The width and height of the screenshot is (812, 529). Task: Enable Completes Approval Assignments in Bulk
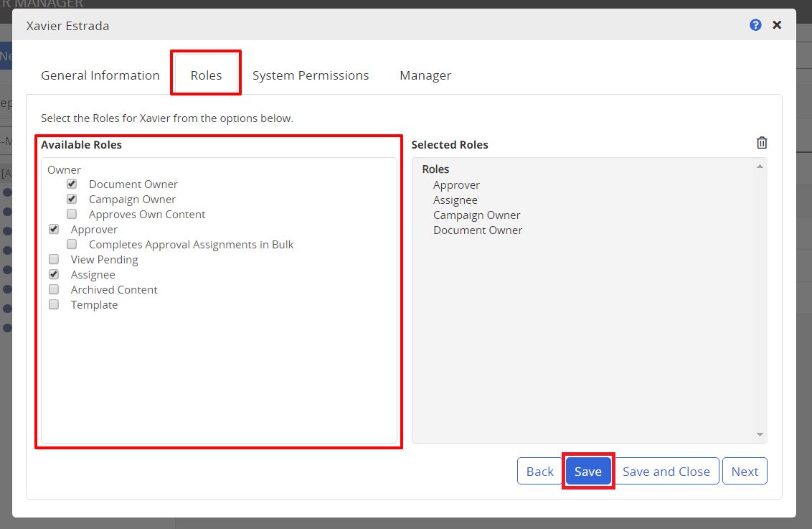(71, 244)
